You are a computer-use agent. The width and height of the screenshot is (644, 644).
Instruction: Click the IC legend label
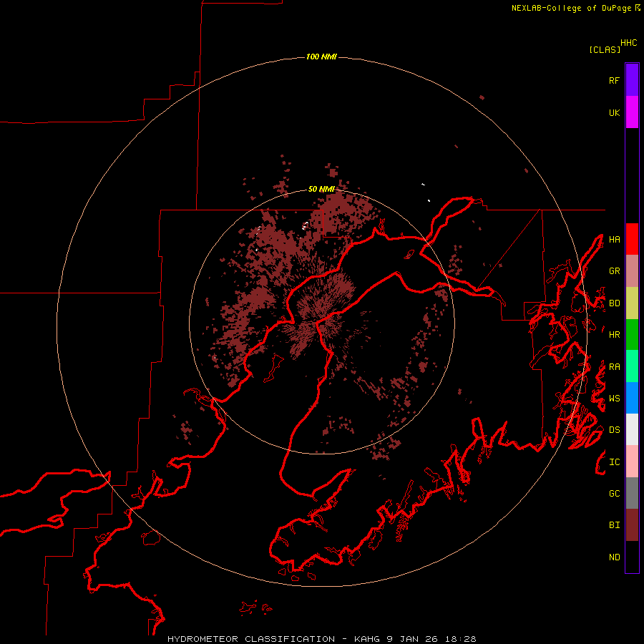pyautogui.click(x=614, y=462)
